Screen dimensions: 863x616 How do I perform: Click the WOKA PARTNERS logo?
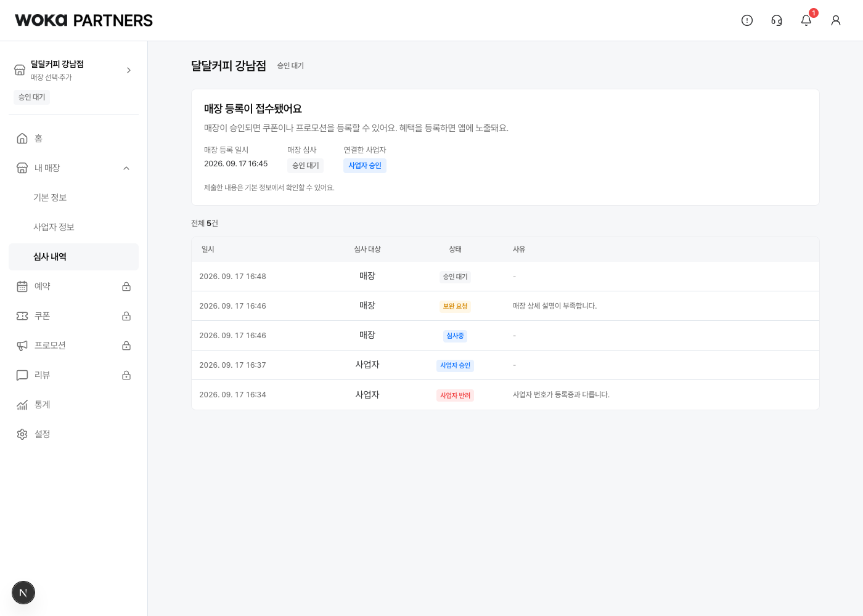tap(84, 20)
